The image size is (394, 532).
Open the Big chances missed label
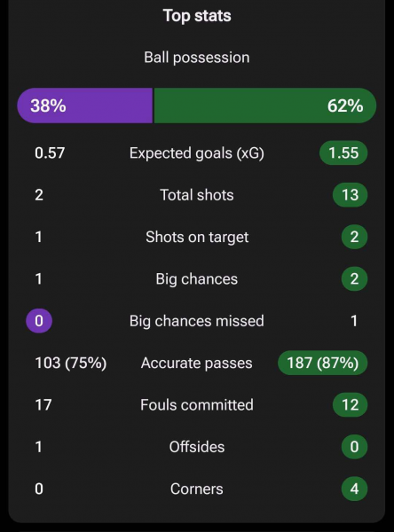(197, 321)
